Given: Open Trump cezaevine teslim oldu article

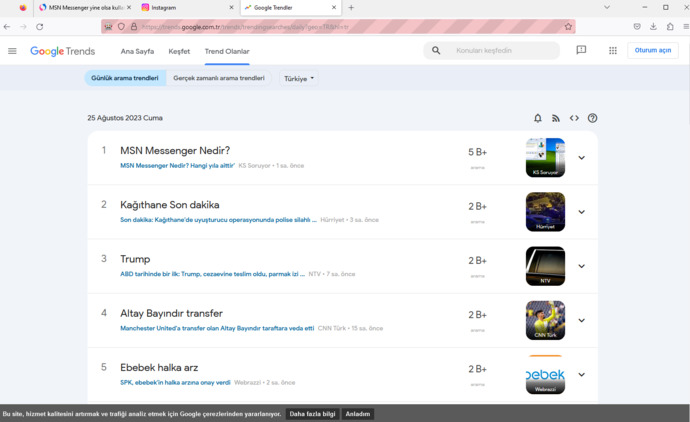Looking at the screenshot, I should pyautogui.click(x=213, y=274).
